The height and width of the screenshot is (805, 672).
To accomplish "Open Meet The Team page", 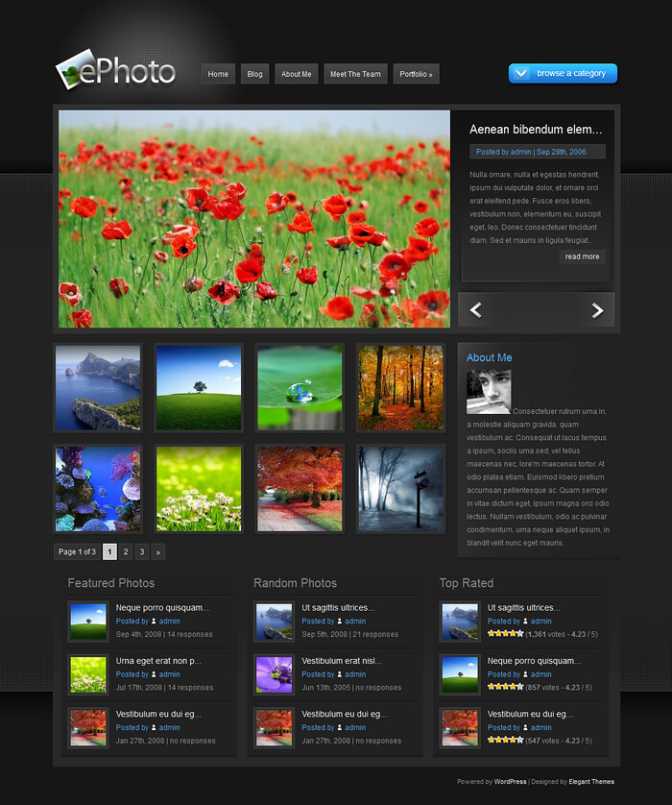I will 355,74.
